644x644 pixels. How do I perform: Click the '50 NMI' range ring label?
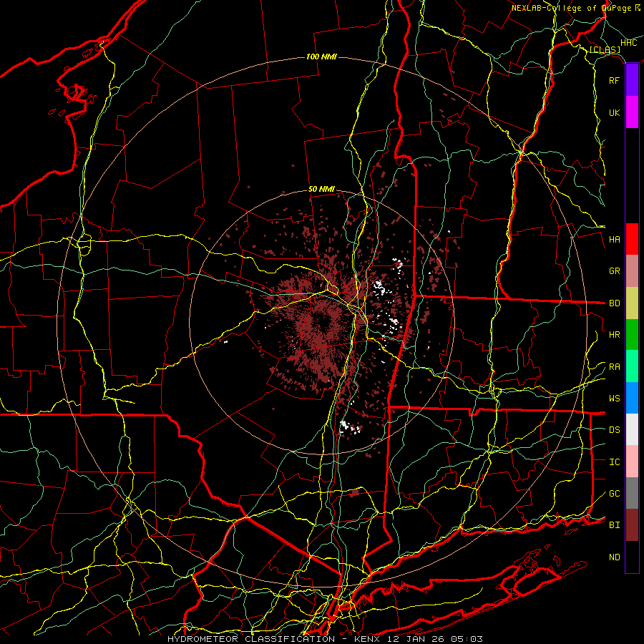321,190
